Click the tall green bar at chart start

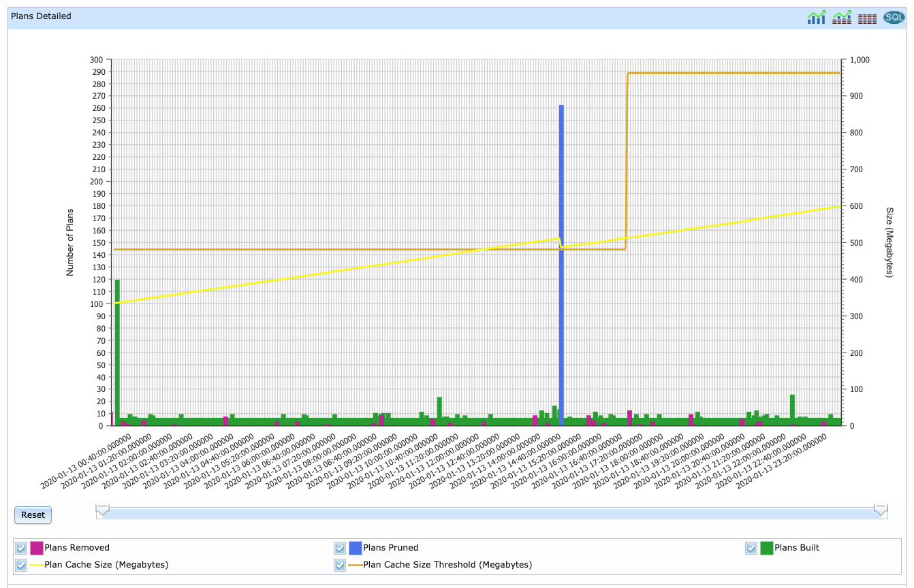pyautogui.click(x=117, y=353)
